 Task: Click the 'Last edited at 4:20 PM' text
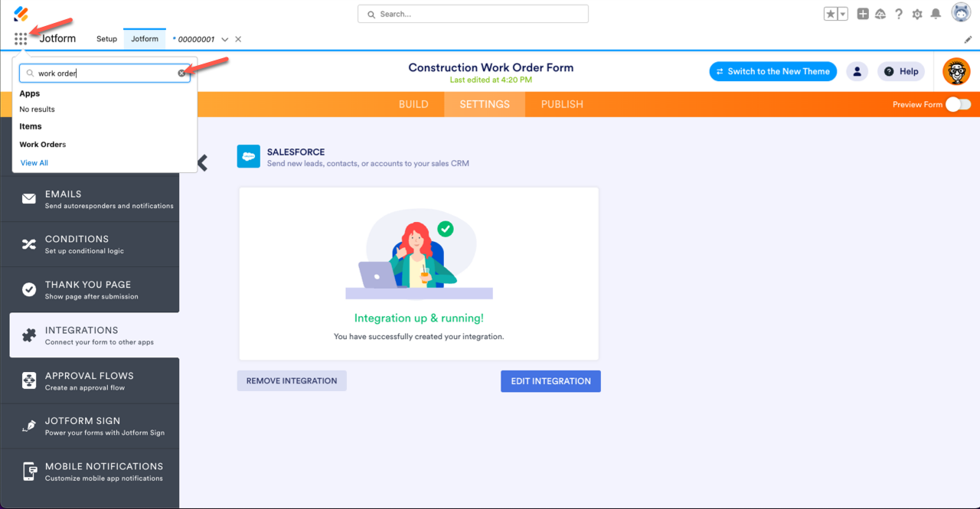pyautogui.click(x=491, y=80)
